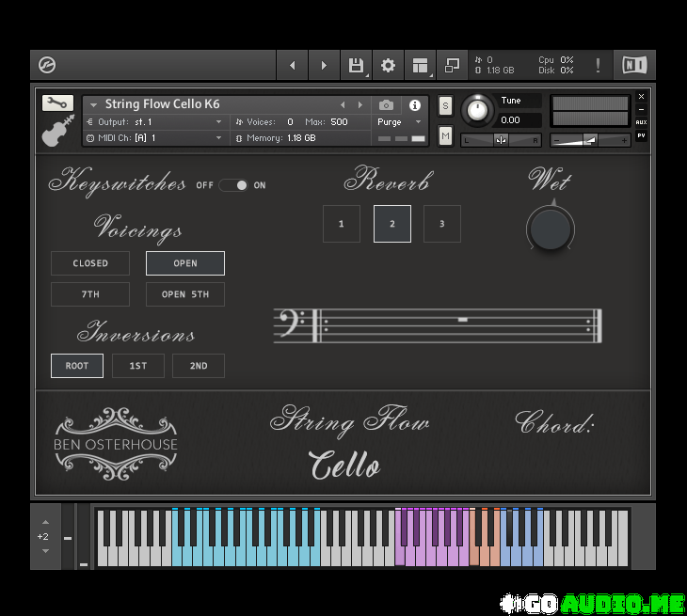Mute the instrument with M button
Image resolution: width=687 pixels, height=616 pixels.
pyautogui.click(x=445, y=135)
